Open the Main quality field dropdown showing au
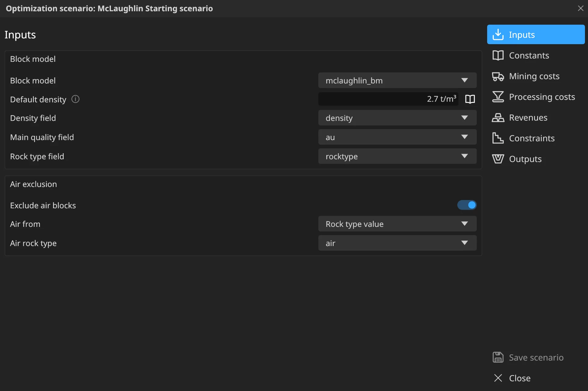Viewport: 588px width, 391px height. (x=397, y=137)
